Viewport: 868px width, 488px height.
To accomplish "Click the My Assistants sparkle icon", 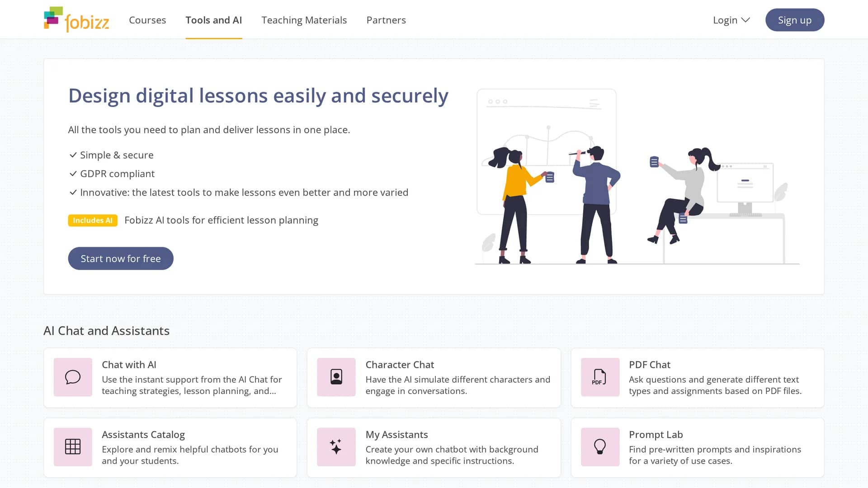I will point(336,447).
